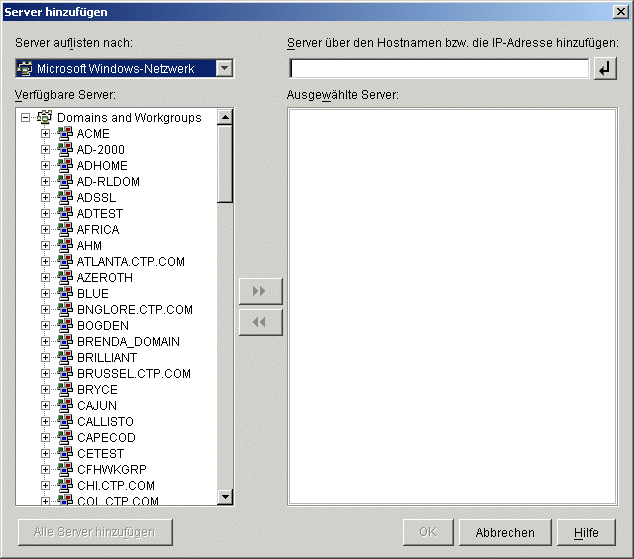Screen dimensions: 634x559
Task: Click the server list scroll-down arrow
Action: (225, 496)
